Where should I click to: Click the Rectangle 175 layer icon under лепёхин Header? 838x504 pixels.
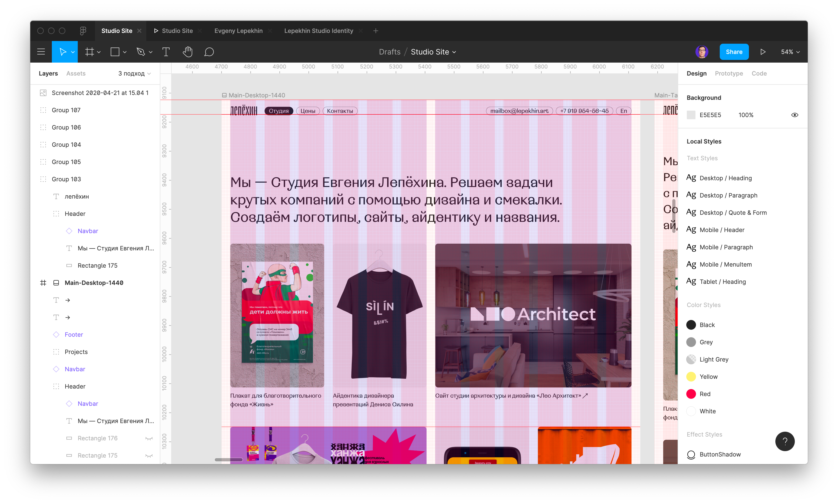click(69, 265)
